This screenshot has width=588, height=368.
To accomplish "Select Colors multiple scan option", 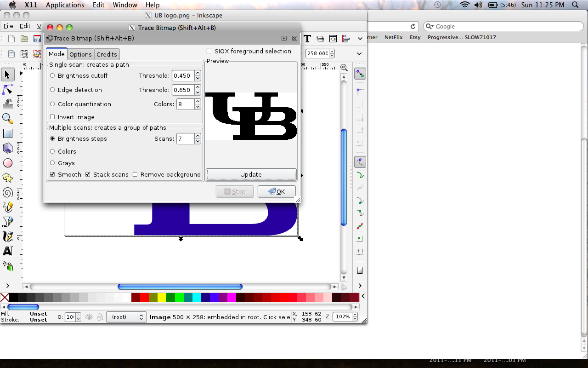I will click(52, 151).
